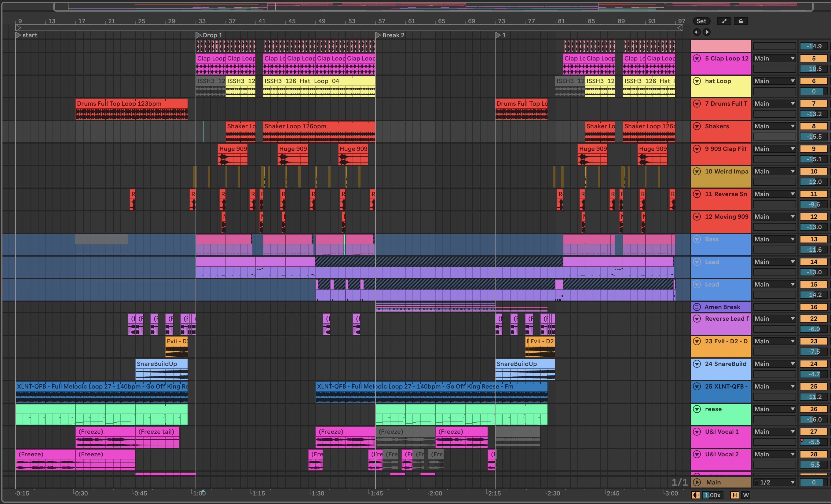Click the 1.00x zoom value field

(712, 495)
